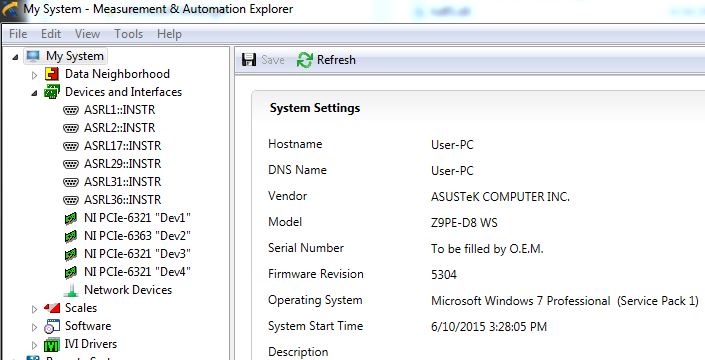
Task: Click the Network Devices icon
Action: pyautogui.click(x=71, y=290)
